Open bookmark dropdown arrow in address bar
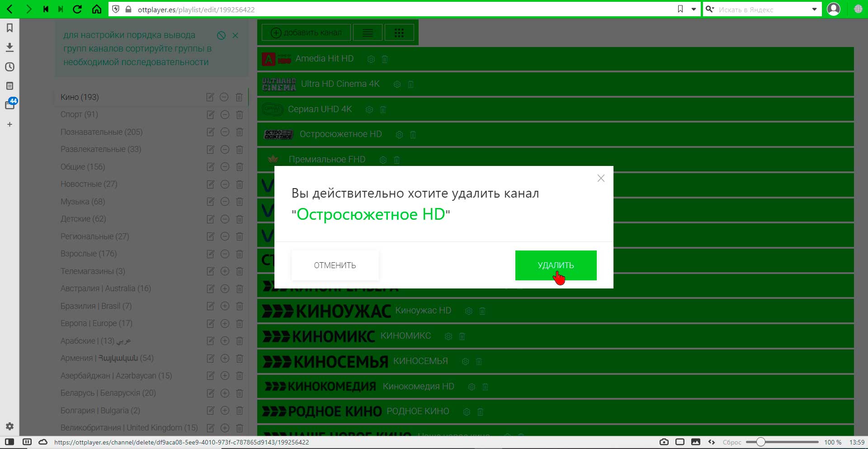 point(693,9)
